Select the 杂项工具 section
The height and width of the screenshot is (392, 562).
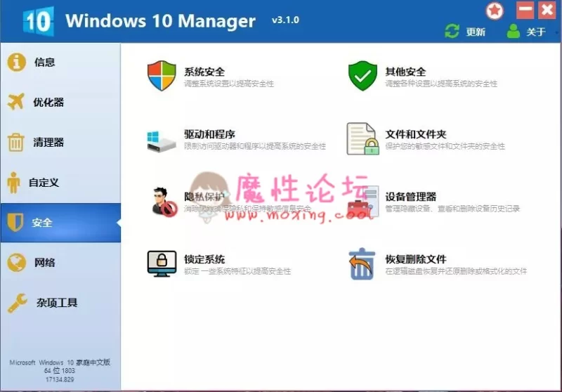60,303
